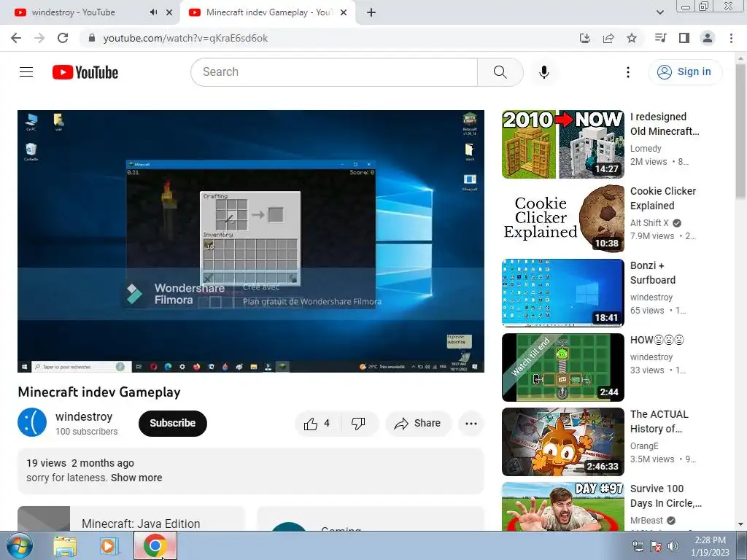The height and width of the screenshot is (560, 747).
Task: Open windestroy channel avatar
Action: point(32,422)
